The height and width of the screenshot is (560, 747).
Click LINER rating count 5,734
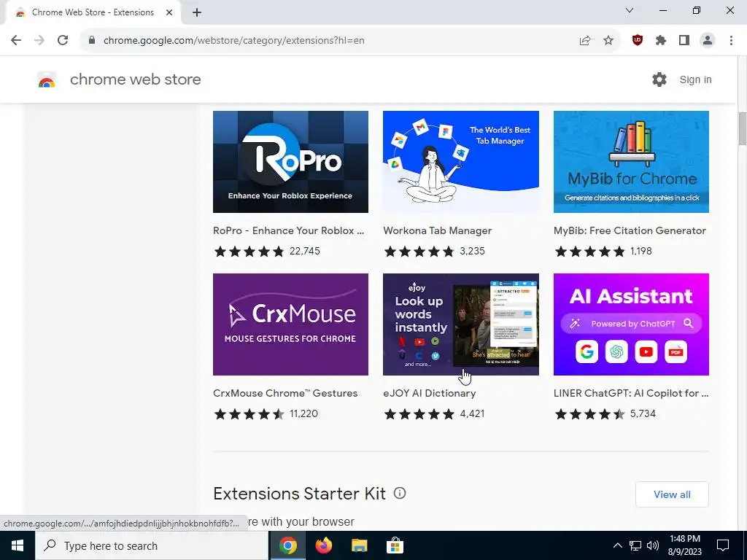pos(643,413)
